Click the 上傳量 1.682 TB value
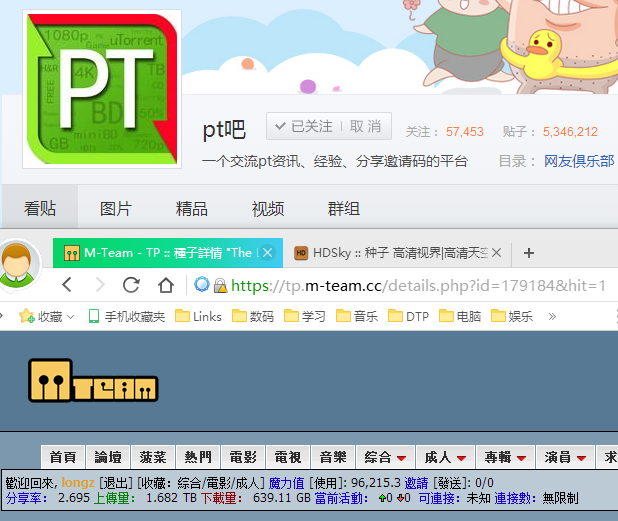The image size is (618, 521). (x=171, y=498)
